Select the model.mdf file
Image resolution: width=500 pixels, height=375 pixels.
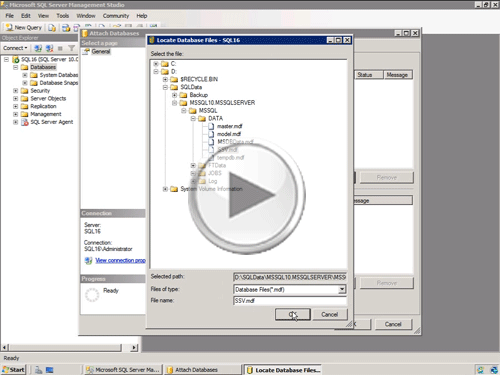pos(229,134)
